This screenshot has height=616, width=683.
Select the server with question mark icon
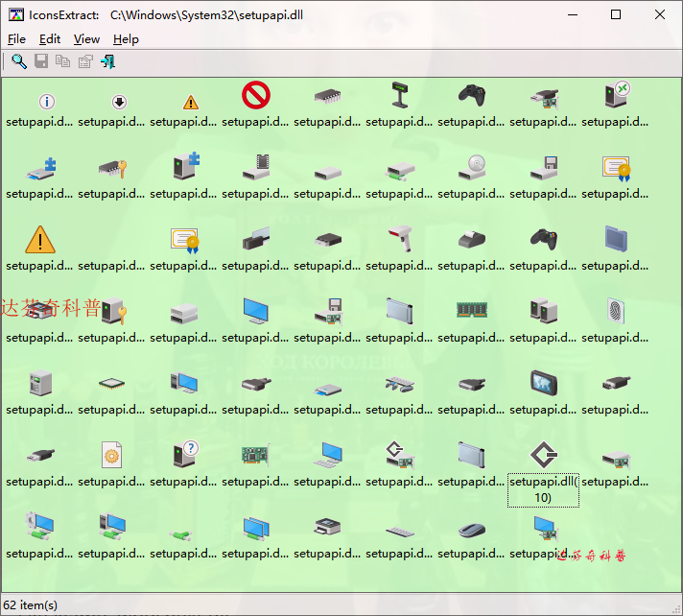pos(186,454)
